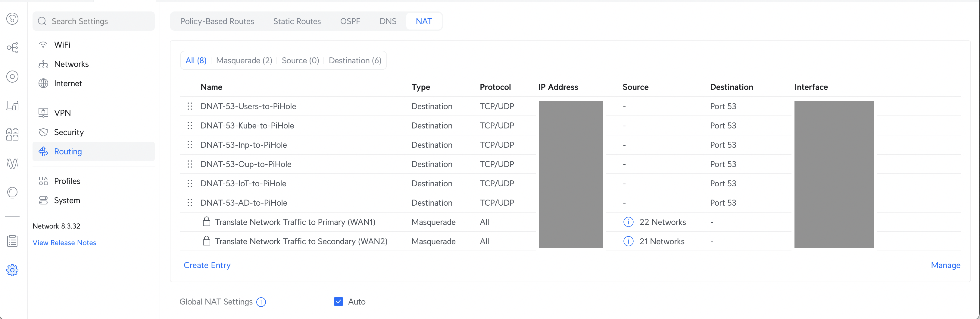Click the VPN icon in sidebar
980x319 pixels.
[43, 113]
